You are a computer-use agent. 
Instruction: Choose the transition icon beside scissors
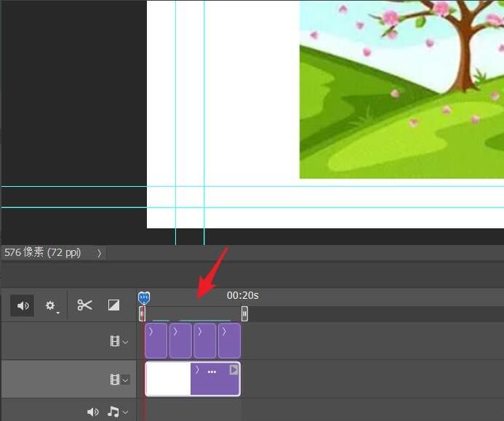[113, 305]
